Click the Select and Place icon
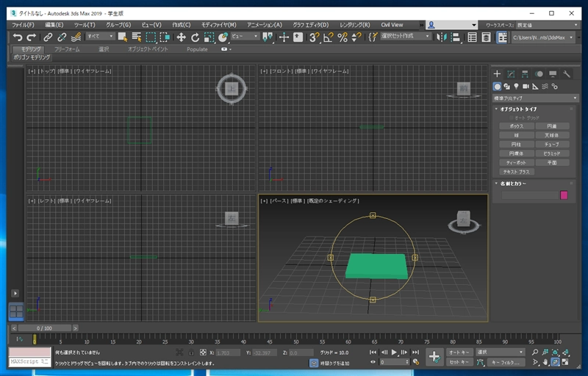The height and width of the screenshot is (376, 588). [x=223, y=37]
